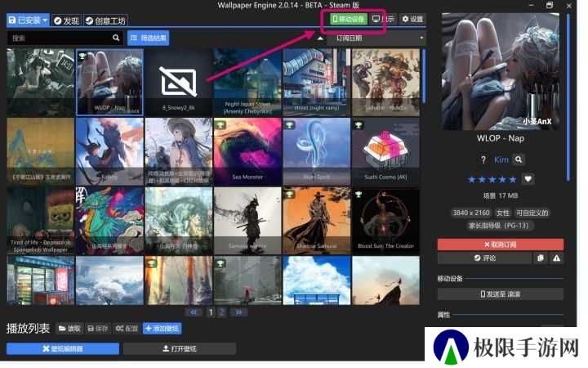The width and height of the screenshot is (588, 368).
Task: Toggle the 筛选结果 filter results panel
Action: coord(149,38)
